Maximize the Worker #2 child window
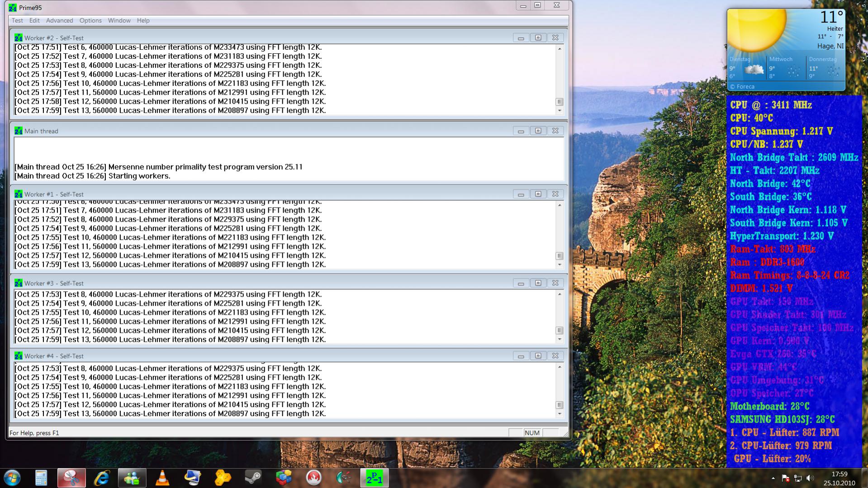 pos(538,38)
